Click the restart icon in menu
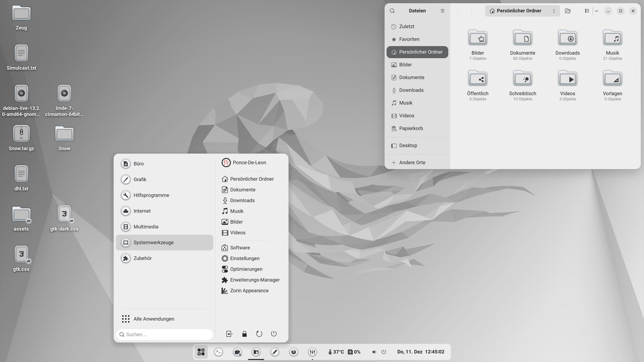 (x=259, y=334)
